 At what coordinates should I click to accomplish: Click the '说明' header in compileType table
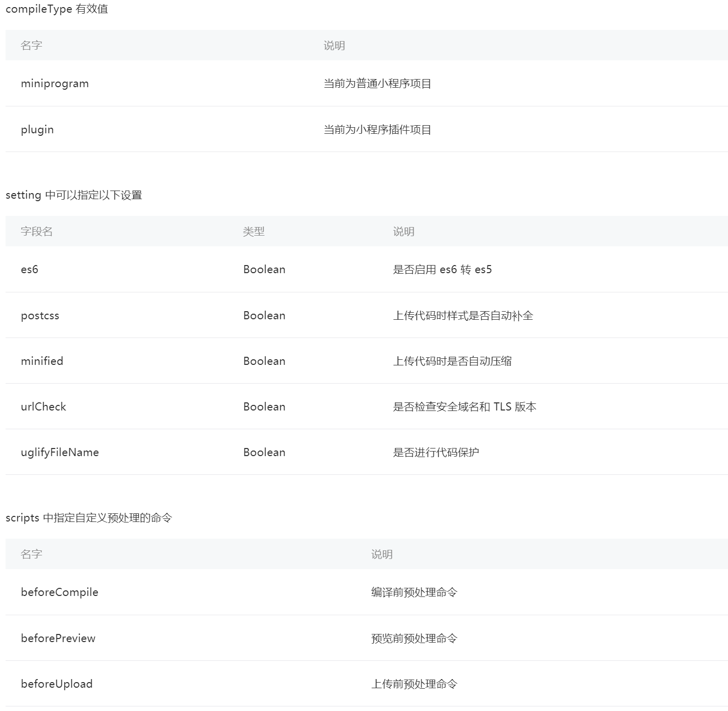[334, 46]
